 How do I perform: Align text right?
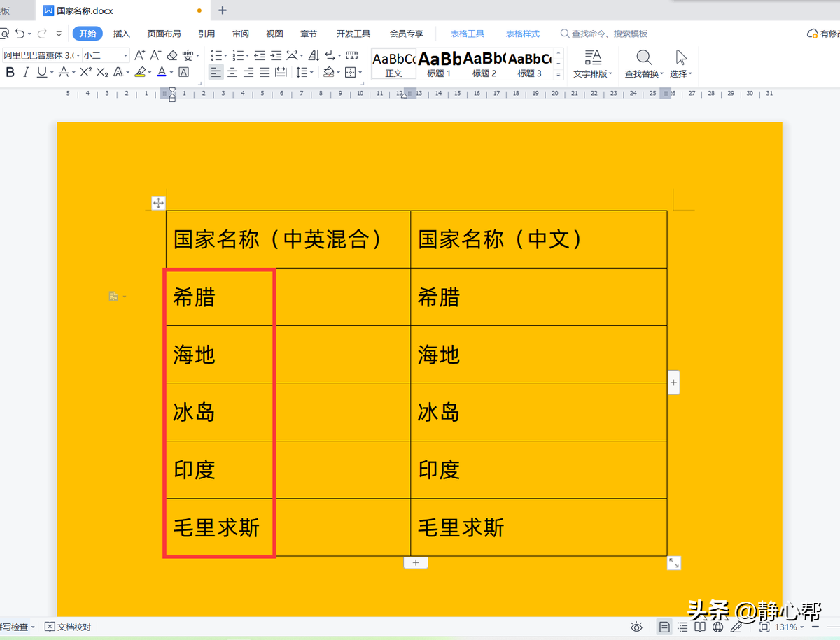pyautogui.click(x=248, y=72)
